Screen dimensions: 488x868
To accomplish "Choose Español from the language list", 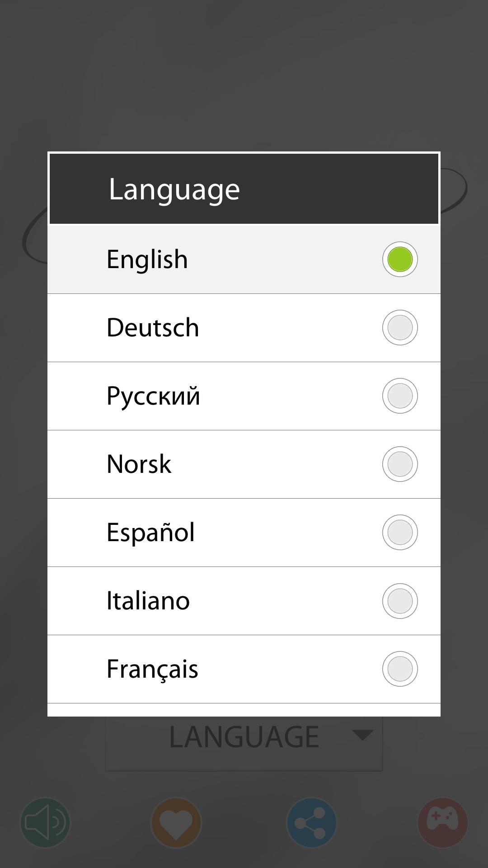I will pyautogui.click(x=150, y=533).
